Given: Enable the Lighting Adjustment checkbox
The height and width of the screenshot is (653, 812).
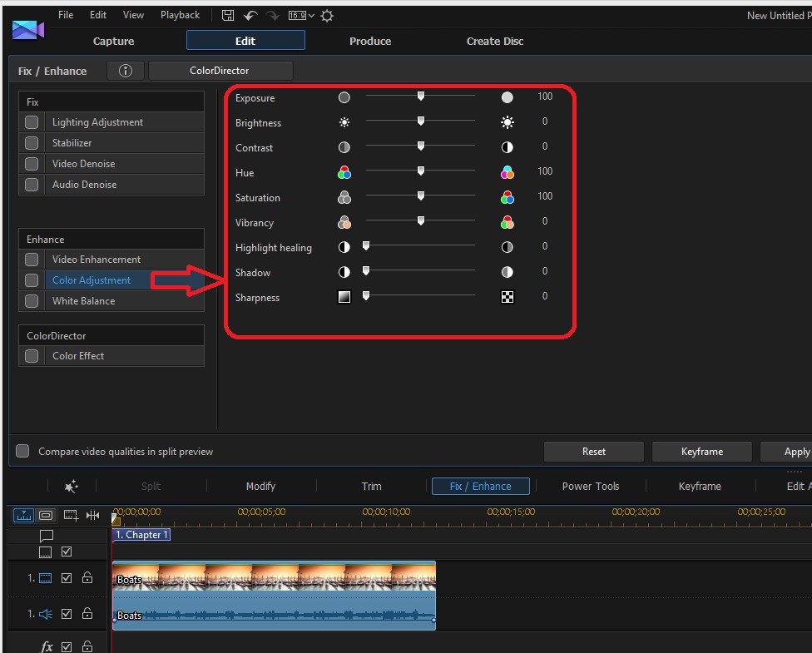Looking at the screenshot, I should point(32,122).
